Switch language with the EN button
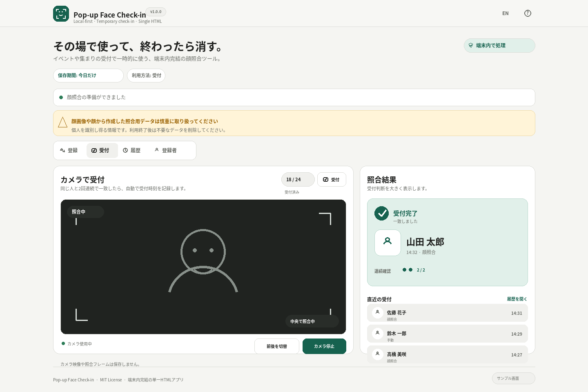Image resolution: width=588 pixels, height=392 pixels. point(506,13)
